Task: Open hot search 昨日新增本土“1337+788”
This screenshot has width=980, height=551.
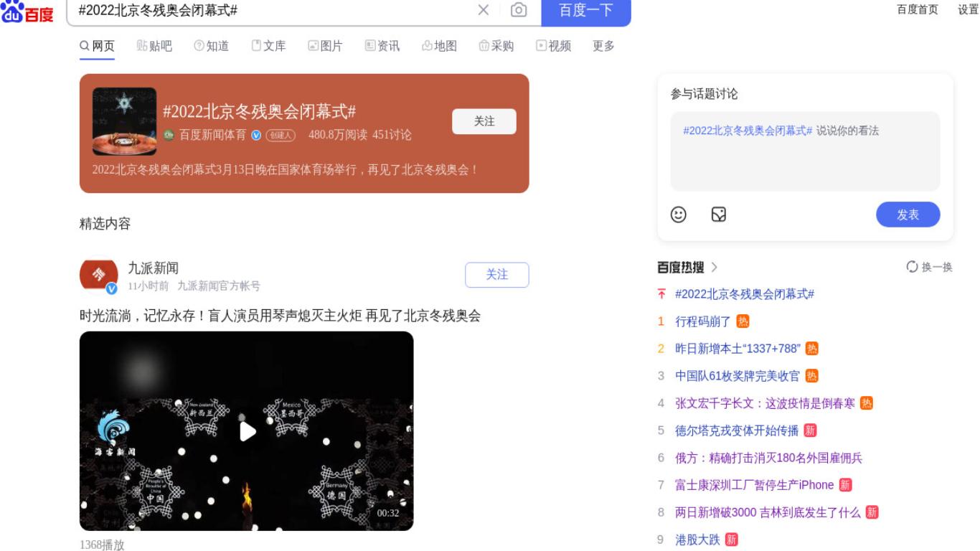Action: [738, 349]
